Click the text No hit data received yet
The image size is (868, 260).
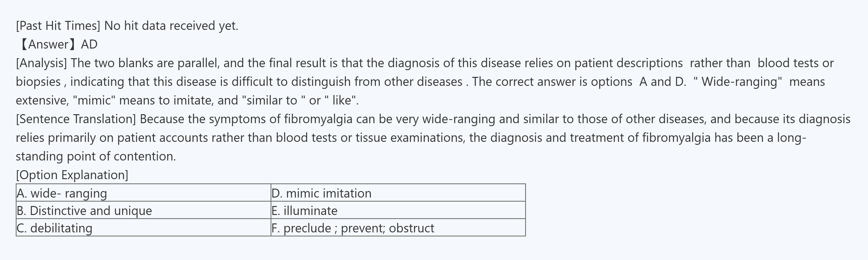[x=171, y=26]
